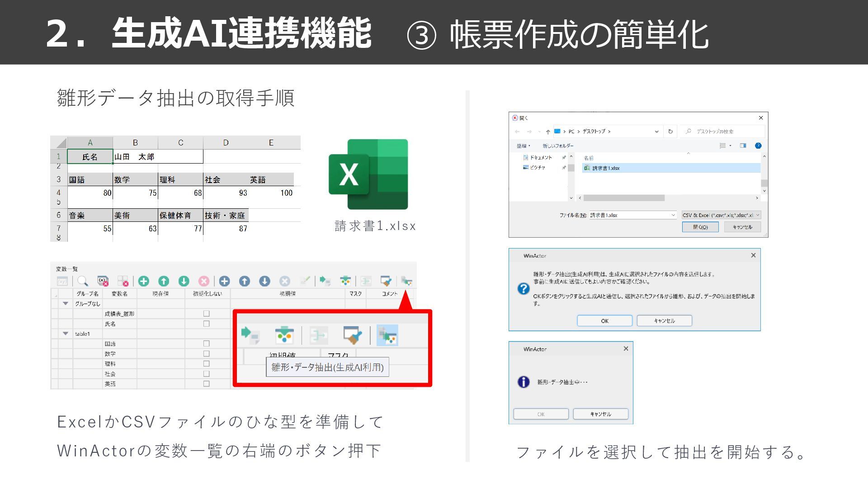This screenshot has width=868, height=488.
Task: Click the Excel cell containing 山田 太郎
Action: [158, 157]
